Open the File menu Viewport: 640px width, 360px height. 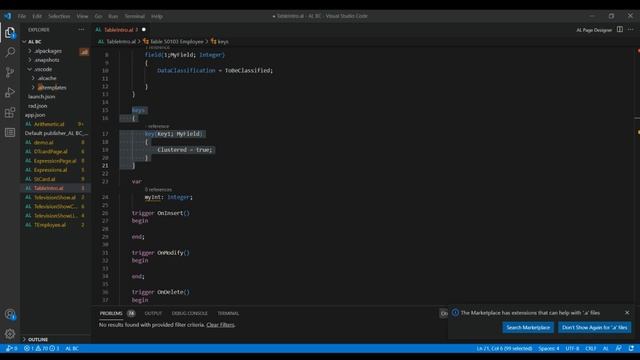tap(22, 16)
